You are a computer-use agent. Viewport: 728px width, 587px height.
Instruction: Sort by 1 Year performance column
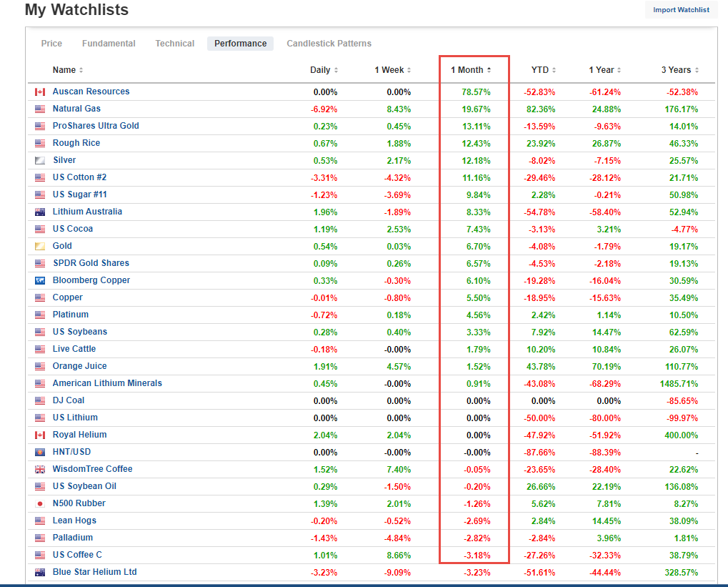[605, 70]
